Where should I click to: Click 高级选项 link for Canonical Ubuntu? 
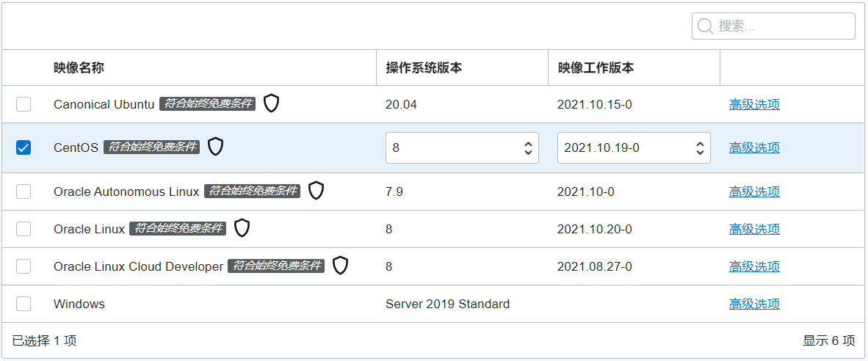754,104
